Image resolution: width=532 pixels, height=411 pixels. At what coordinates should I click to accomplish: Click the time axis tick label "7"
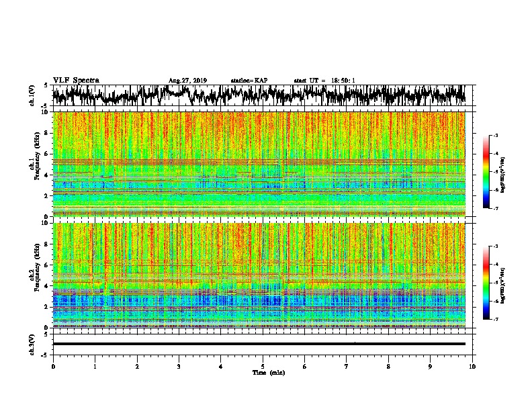[347, 367]
